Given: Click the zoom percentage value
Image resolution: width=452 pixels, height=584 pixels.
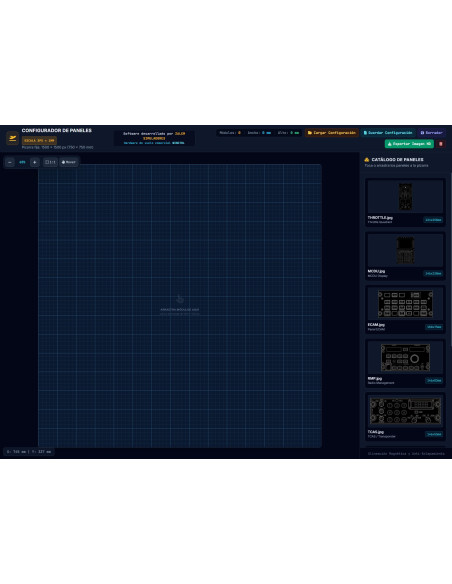Looking at the screenshot, I should [22, 162].
